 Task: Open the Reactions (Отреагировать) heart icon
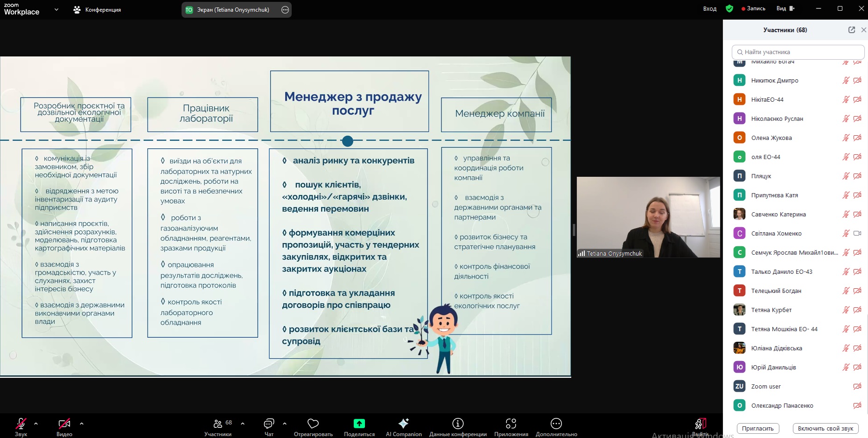point(313,424)
